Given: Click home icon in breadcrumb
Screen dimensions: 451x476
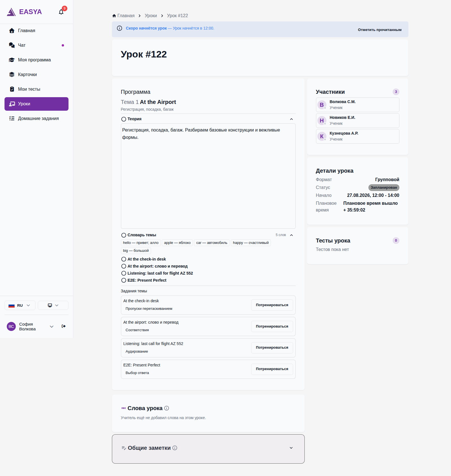Looking at the screenshot, I should tap(114, 16).
